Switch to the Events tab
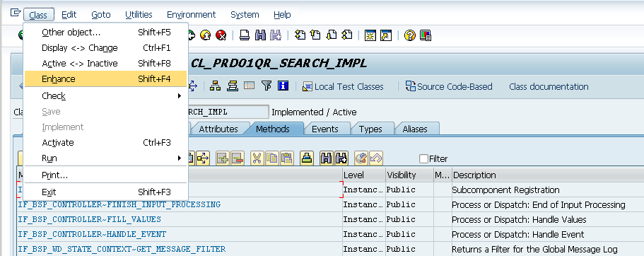The image size is (644, 256). [x=325, y=129]
